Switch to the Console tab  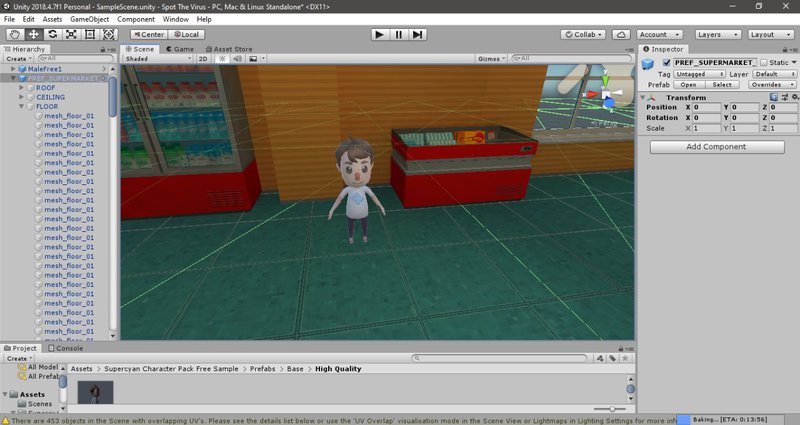pos(65,348)
